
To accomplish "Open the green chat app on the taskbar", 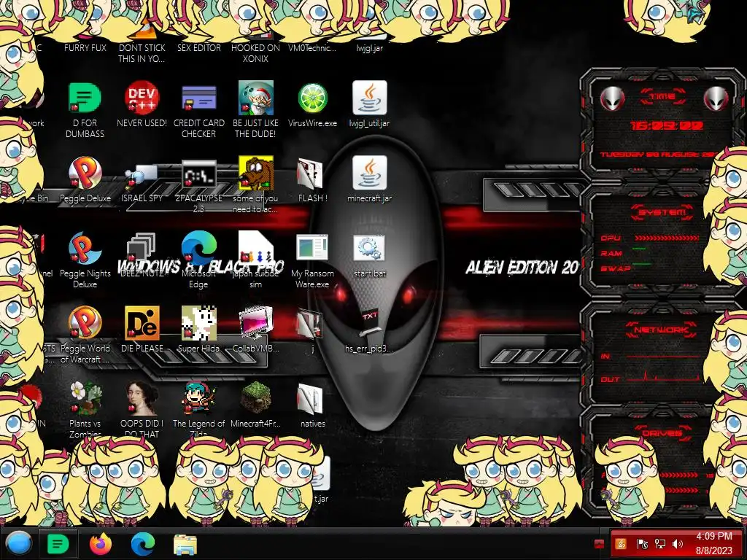I will pyautogui.click(x=58, y=544).
